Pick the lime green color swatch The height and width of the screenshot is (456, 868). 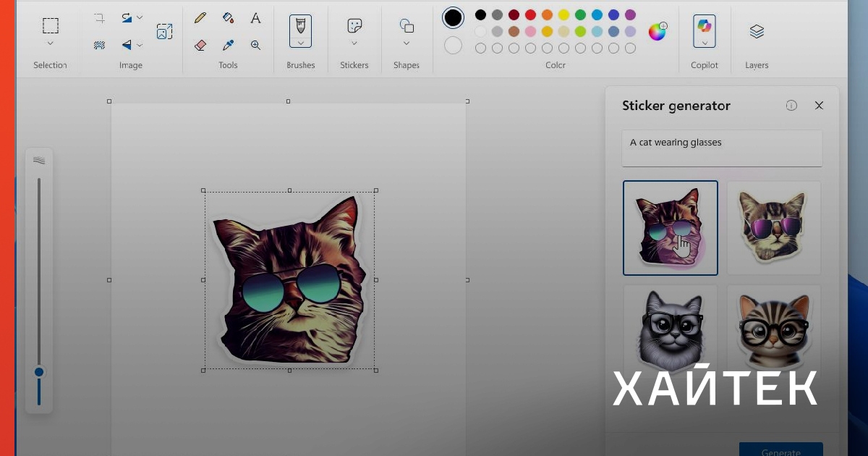(580, 31)
